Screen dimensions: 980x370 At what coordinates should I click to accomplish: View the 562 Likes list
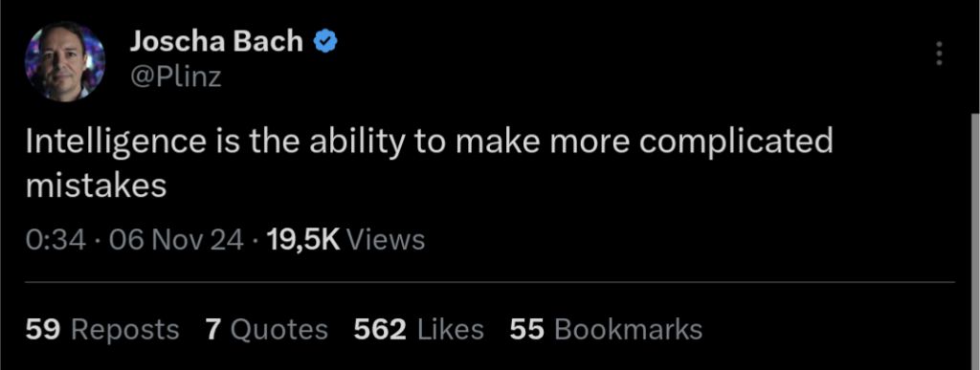(419, 330)
